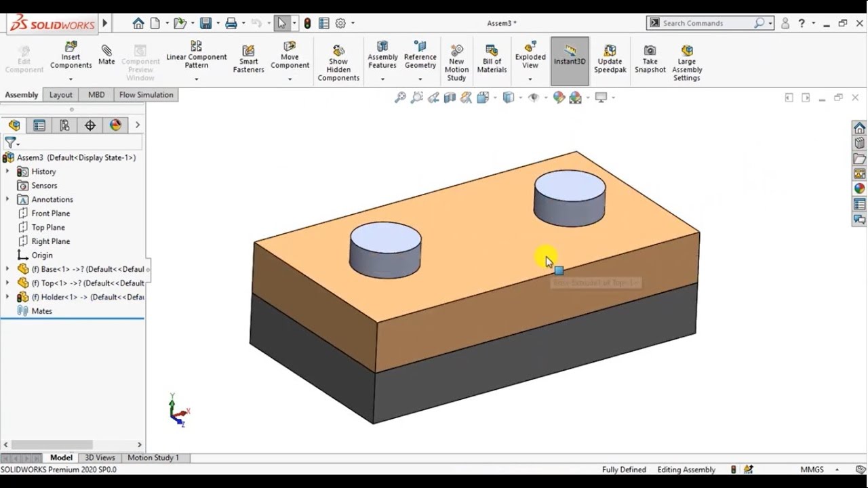Click the Home icon in the top toolbar
The image size is (868, 488).
tap(138, 23)
